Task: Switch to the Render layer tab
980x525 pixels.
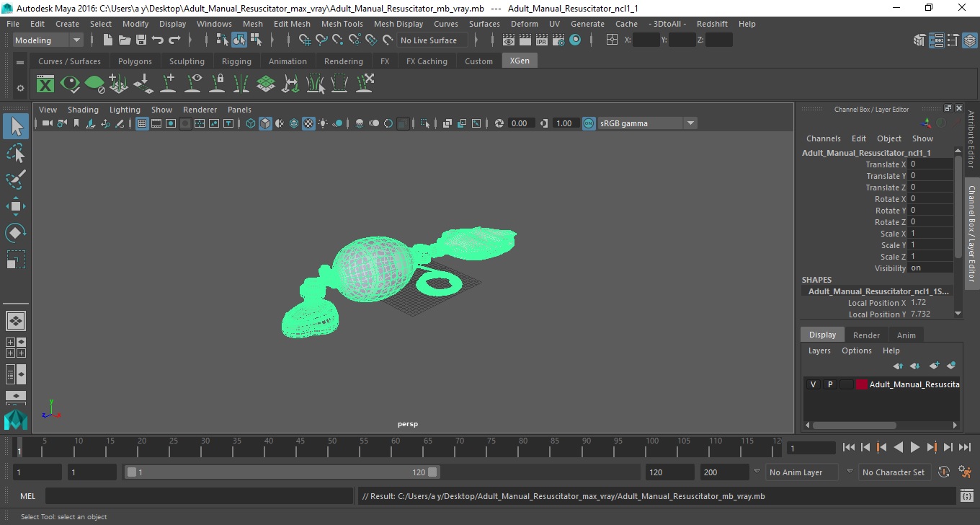Action: click(x=866, y=335)
